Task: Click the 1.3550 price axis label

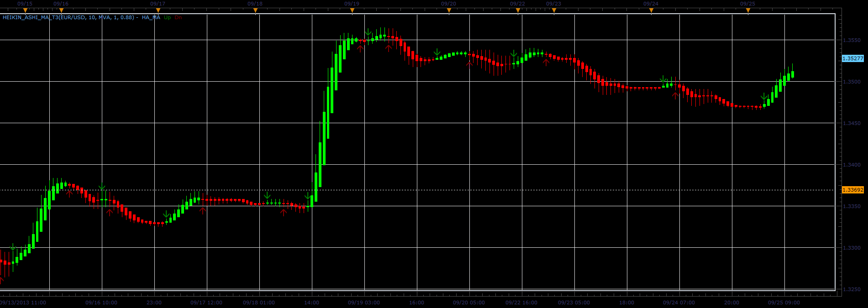Action: (852, 40)
